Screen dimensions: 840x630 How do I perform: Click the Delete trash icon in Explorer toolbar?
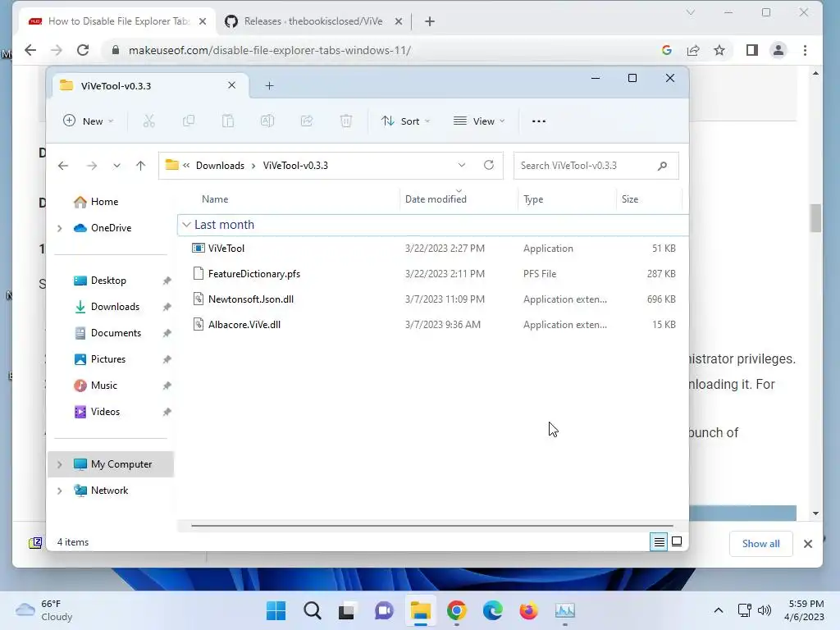click(x=346, y=121)
